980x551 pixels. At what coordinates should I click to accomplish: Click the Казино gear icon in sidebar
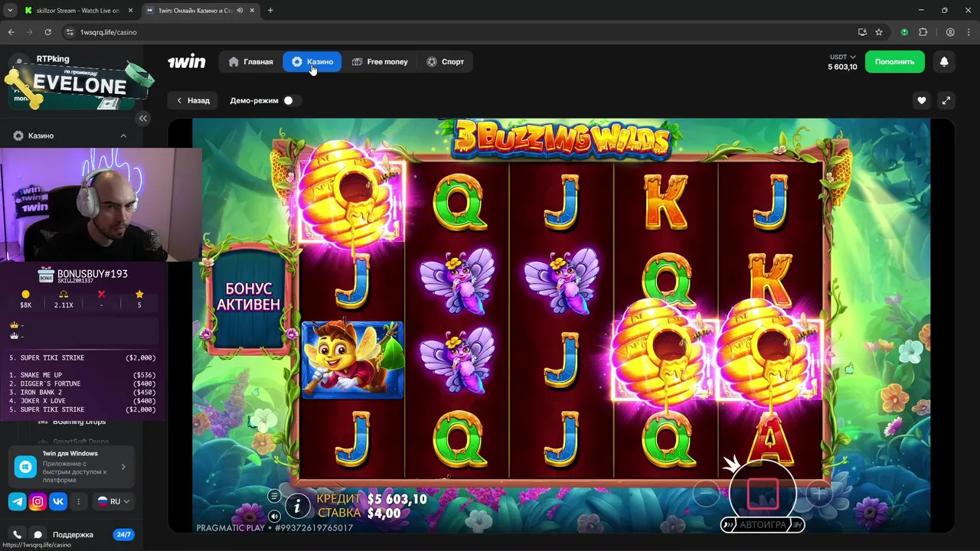pyautogui.click(x=18, y=135)
